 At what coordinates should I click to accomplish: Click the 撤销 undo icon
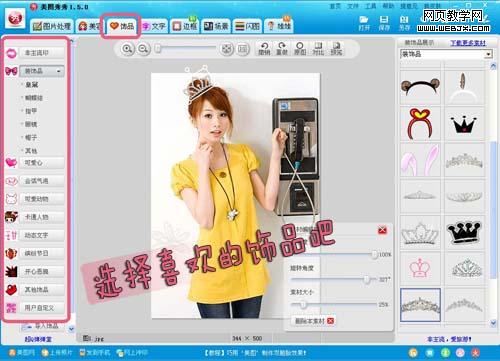pos(264,49)
